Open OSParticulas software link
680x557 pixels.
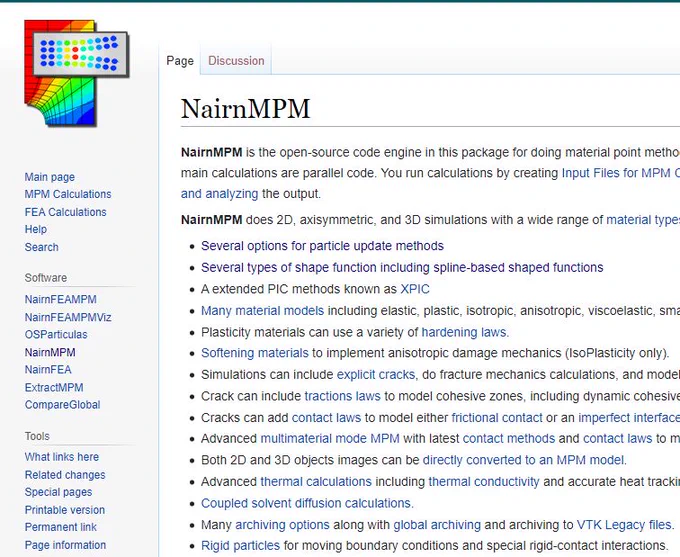(56, 334)
